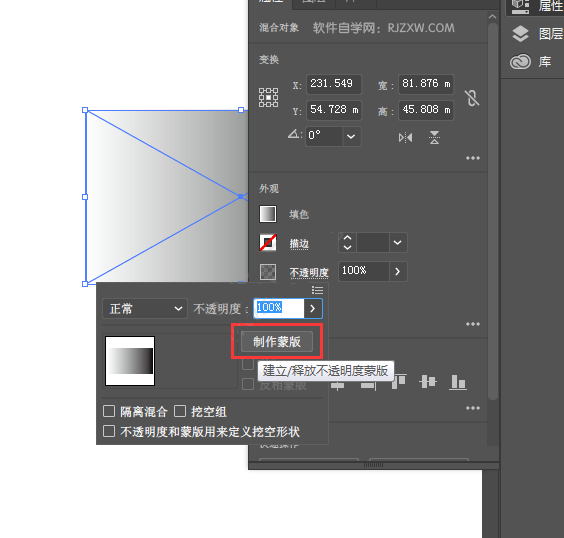The width and height of the screenshot is (564, 538).
Task: Click the reference point locator grid icon
Action: (x=268, y=97)
